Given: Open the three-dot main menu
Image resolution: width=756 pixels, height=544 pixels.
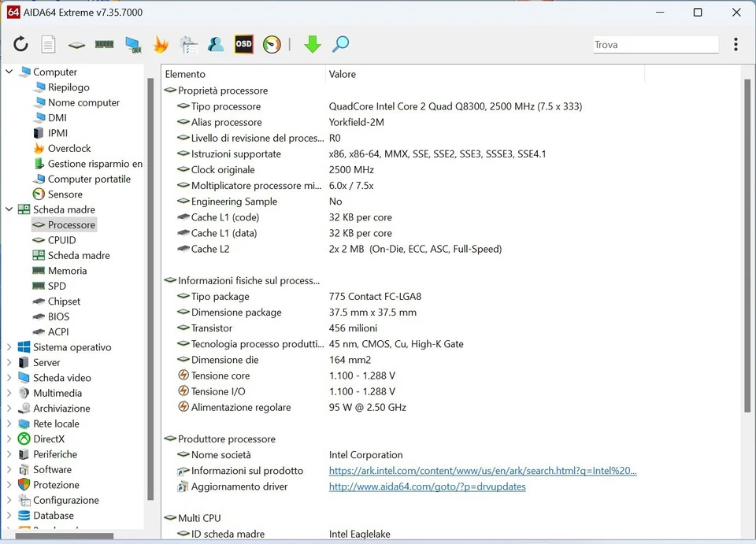Looking at the screenshot, I should click(736, 45).
